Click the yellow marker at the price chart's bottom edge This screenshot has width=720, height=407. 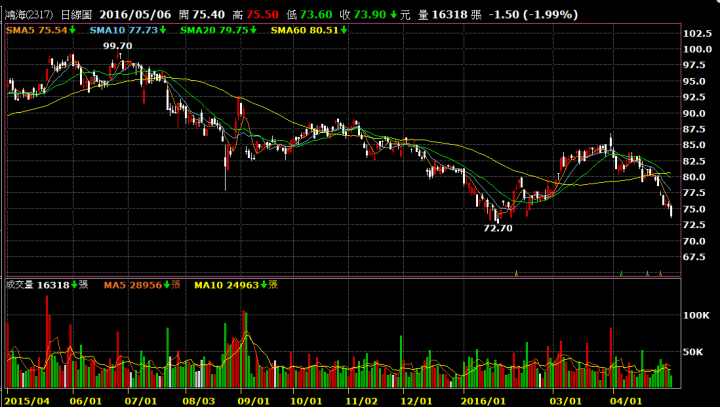point(517,273)
